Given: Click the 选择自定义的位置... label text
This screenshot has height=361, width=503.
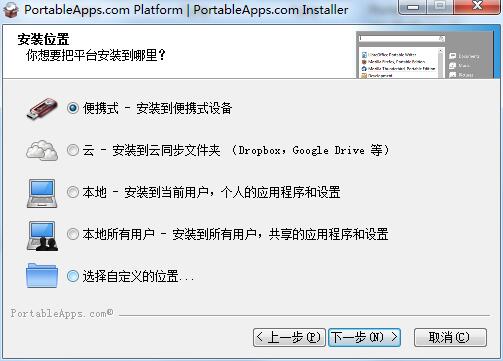Looking at the screenshot, I should [x=138, y=276].
